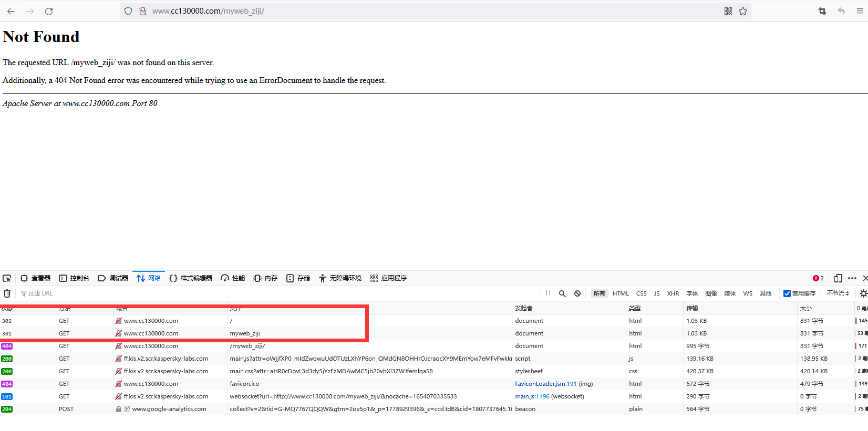Image resolution: width=868 pixels, height=431 pixels.
Task: Open the 不节流 throttling dropdown
Action: tap(838, 293)
